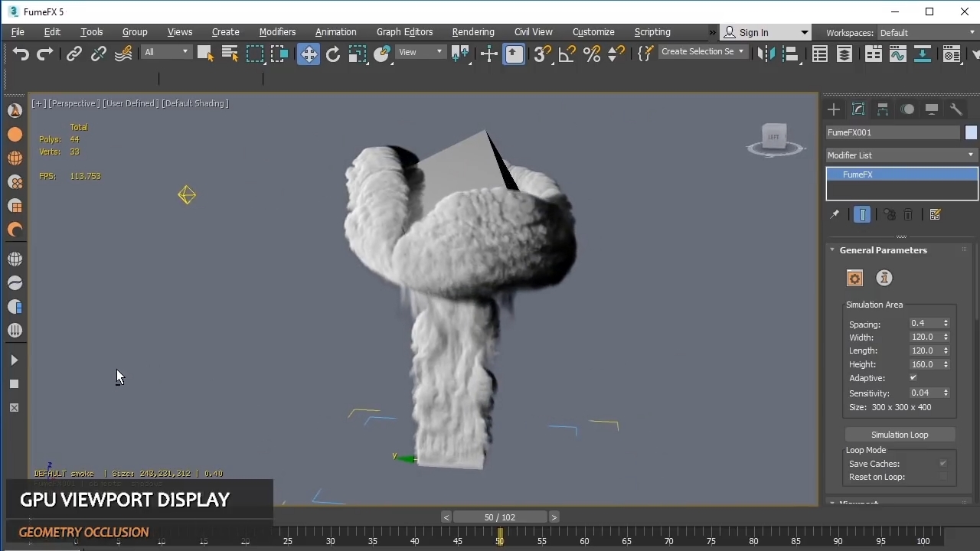
Task: Click the Simulation Loop button
Action: click(899, 435)
